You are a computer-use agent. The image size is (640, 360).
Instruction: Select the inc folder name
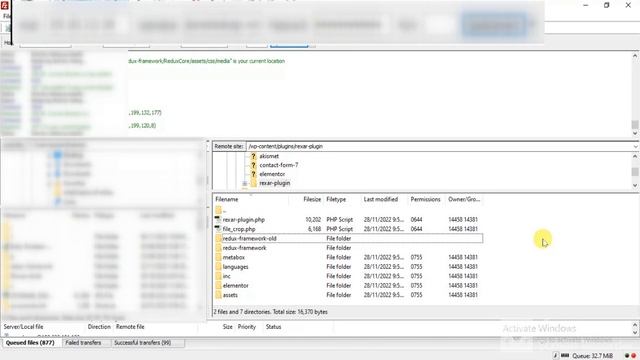[227, 276]
